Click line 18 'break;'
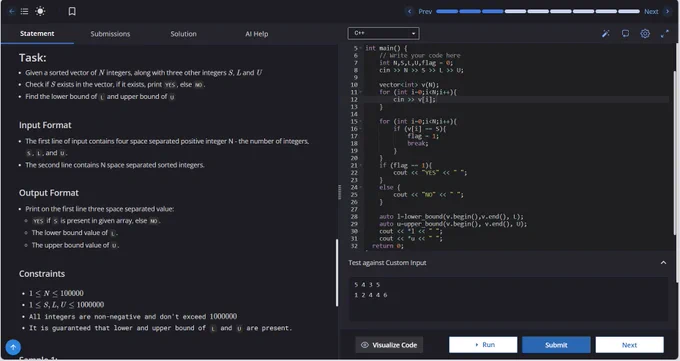The height and width of the screenshot is (361, 680). pos(418,143)
